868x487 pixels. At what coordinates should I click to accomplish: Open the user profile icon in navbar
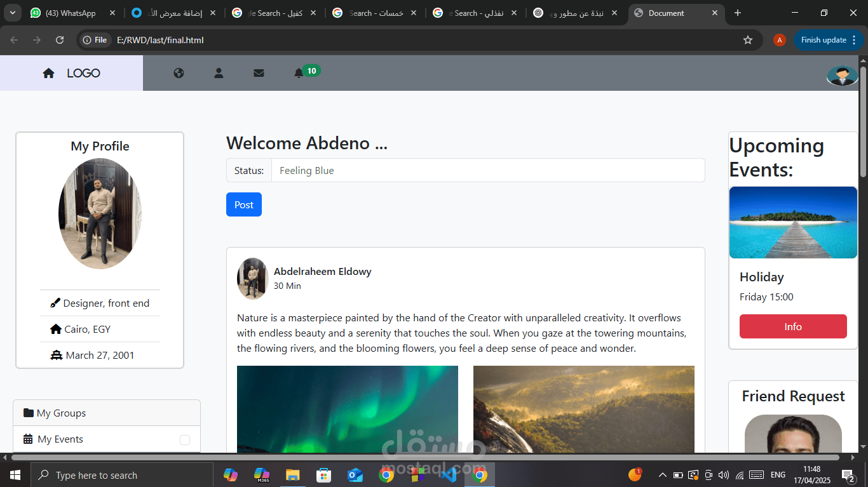pos(219,73)
